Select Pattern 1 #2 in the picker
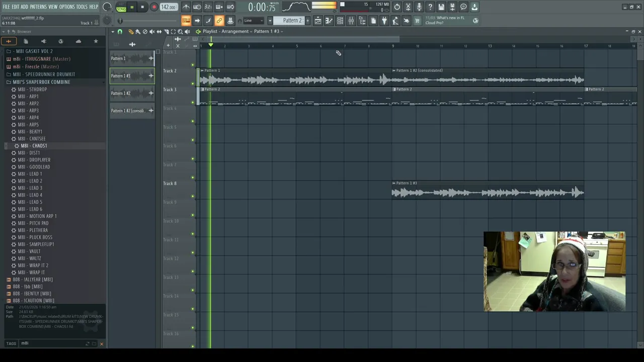Image resolution: width=644 pixels, height=362 pixels. 132,93
